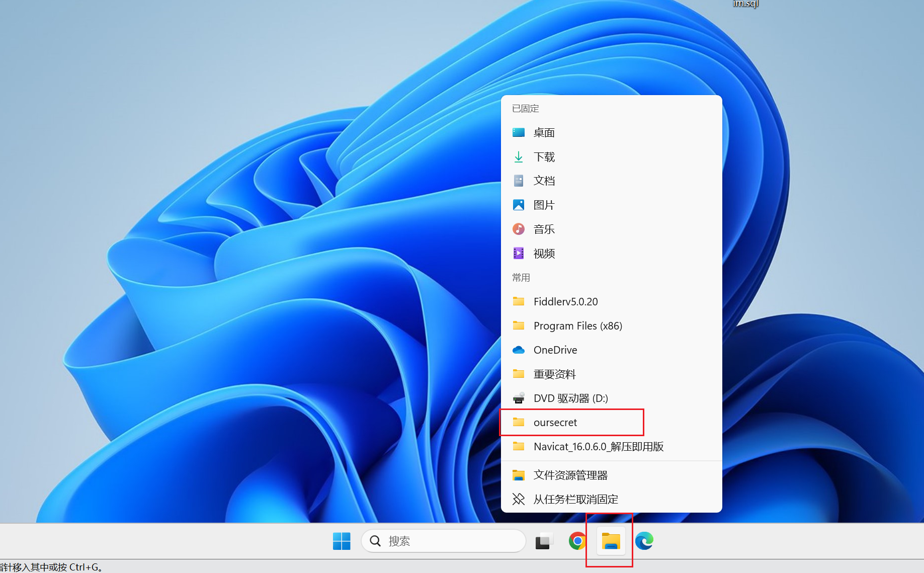Launch 文件资源管理器 from the jump list
Image resolution: width=924 pixels, height=573 pixels.
570,475
